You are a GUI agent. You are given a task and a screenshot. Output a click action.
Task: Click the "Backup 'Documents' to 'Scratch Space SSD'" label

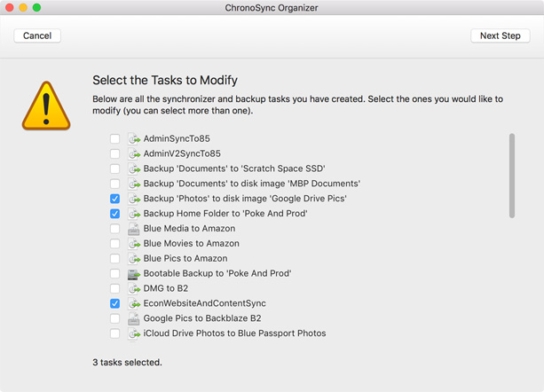coord(234,169)
